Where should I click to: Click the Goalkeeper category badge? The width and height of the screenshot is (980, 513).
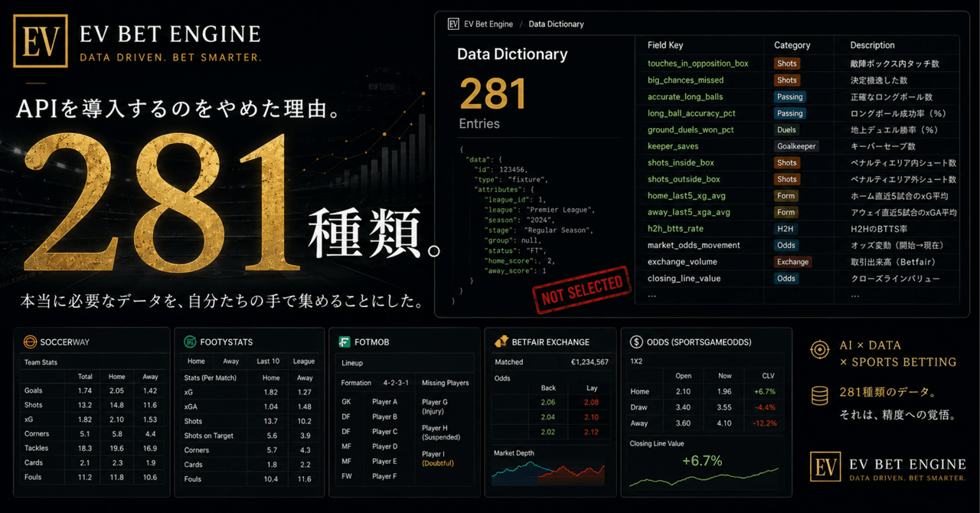click(x=796, y=146)
